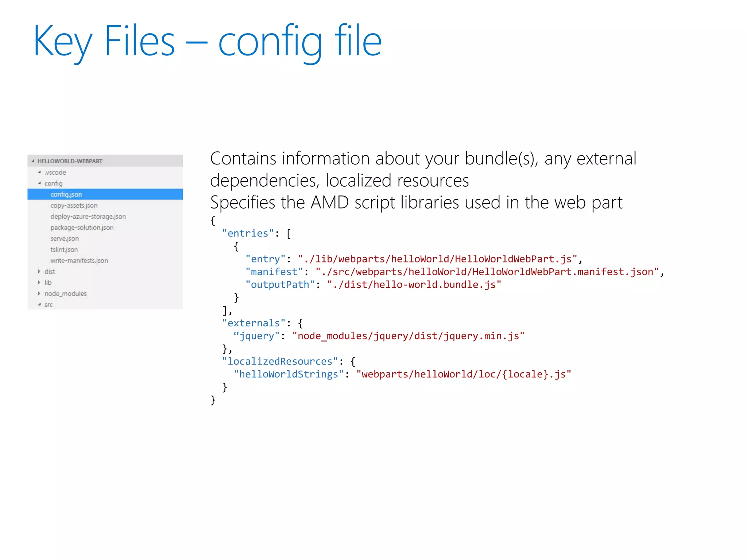Click the {locale}.js path string
Screen dimensions: 747x560
coord(464,374)
